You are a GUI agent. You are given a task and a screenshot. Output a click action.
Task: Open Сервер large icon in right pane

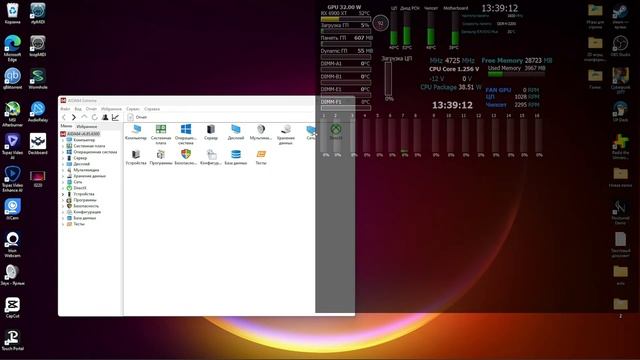pyautogui.click(x=211, y=132)
